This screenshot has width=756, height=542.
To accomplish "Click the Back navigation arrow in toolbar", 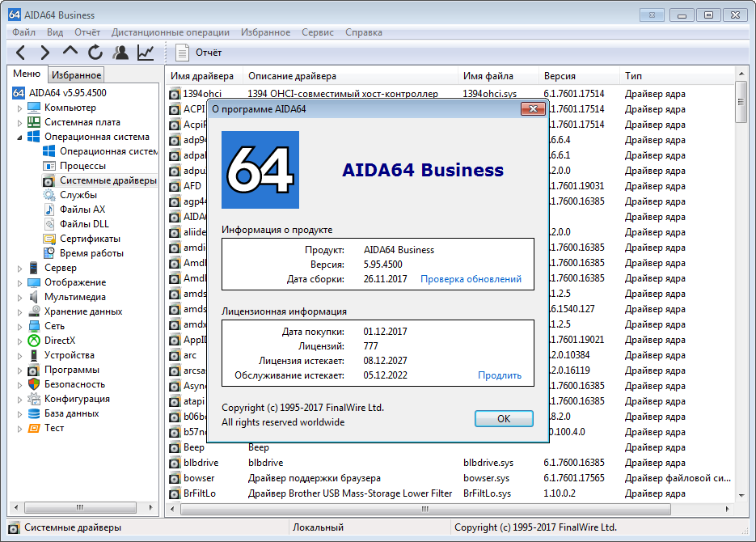I will point(21,53).
